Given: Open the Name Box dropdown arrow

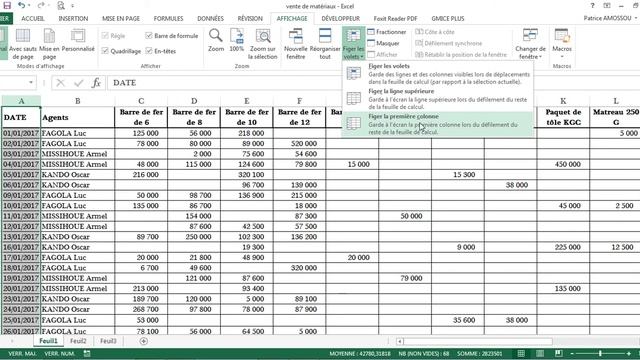Looking at the screenshot, I should tap(31, 83).
